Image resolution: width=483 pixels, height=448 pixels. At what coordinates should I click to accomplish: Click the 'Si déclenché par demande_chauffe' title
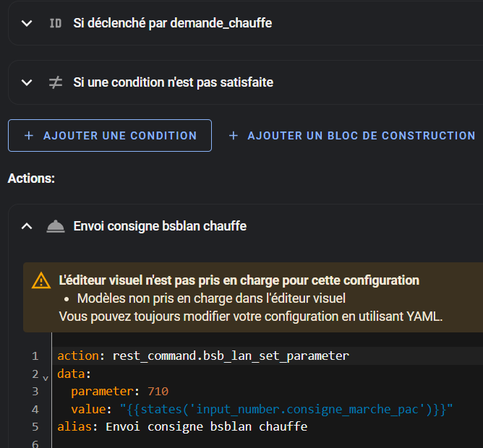click(173, 23)
